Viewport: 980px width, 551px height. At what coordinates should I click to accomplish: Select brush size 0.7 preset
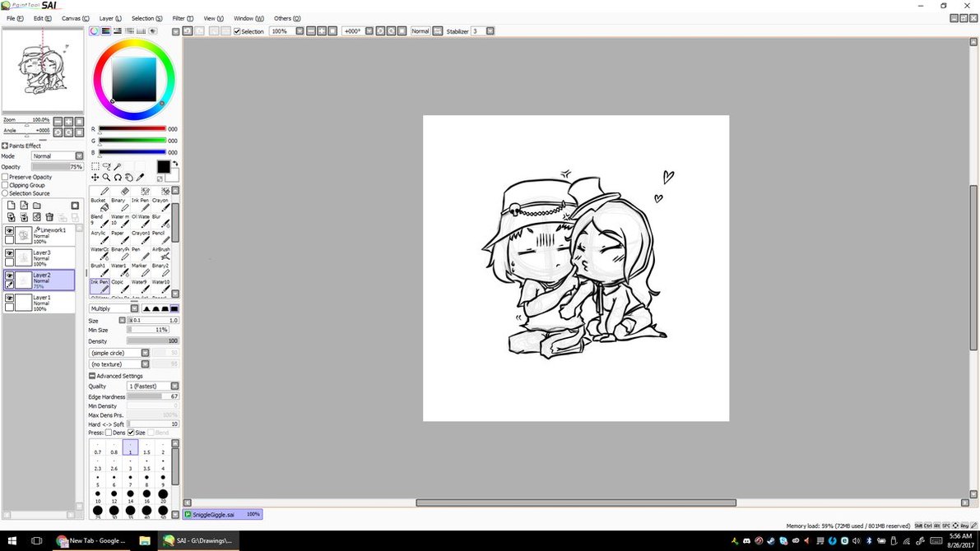tap(97, 448)
